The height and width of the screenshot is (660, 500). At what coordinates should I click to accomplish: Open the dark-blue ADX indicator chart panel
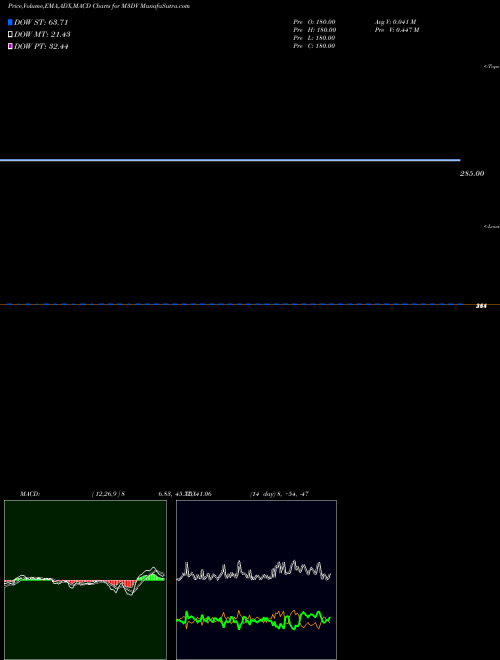(x=256, y=580)
